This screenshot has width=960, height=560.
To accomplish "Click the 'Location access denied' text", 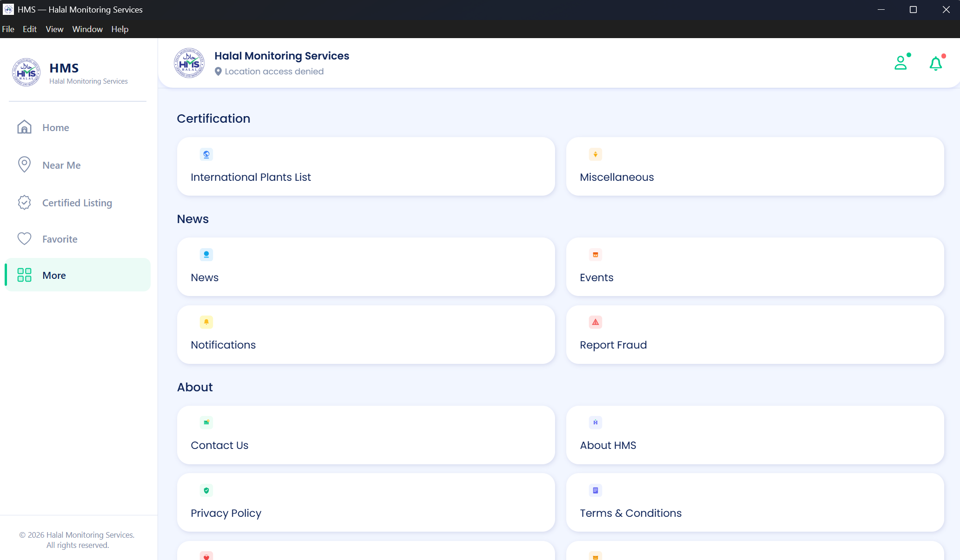I will click(274, 72).
